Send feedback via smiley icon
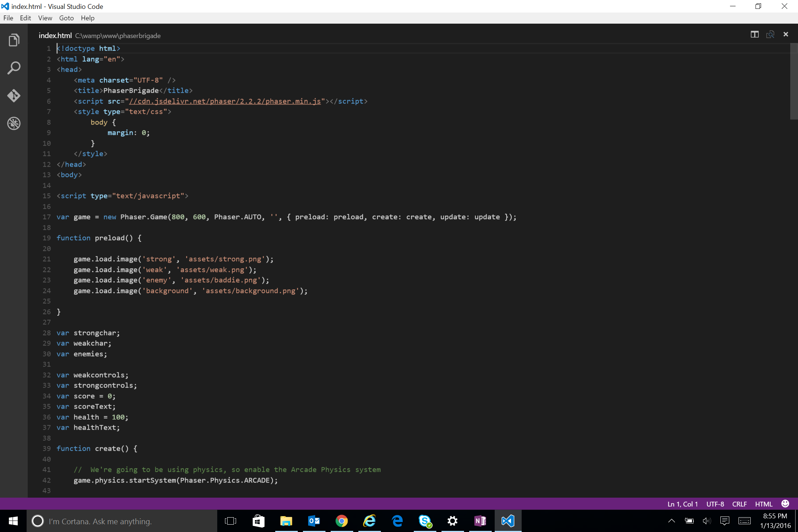 point(785,504)
